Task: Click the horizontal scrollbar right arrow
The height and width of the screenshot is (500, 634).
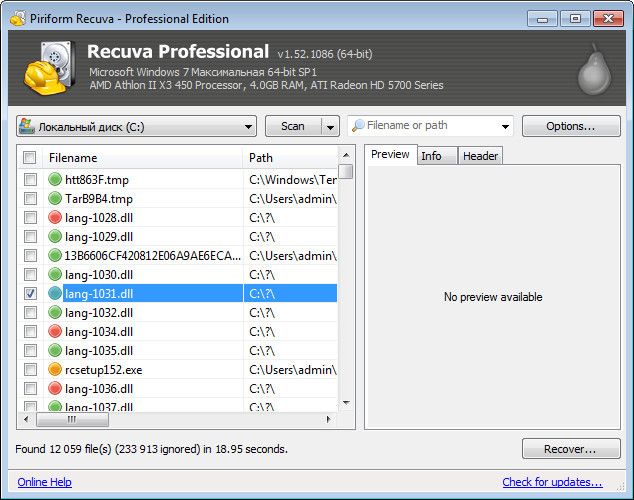Action: [x=329, y=419]
